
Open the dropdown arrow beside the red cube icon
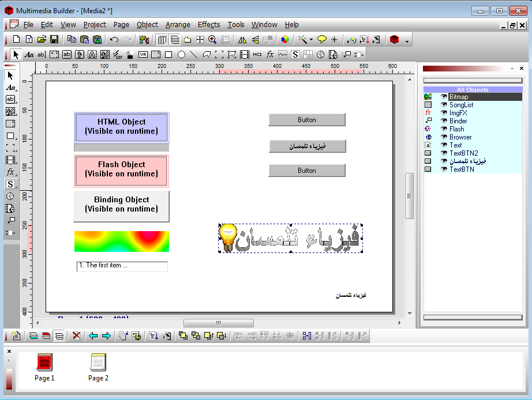[x=406, y=40]
